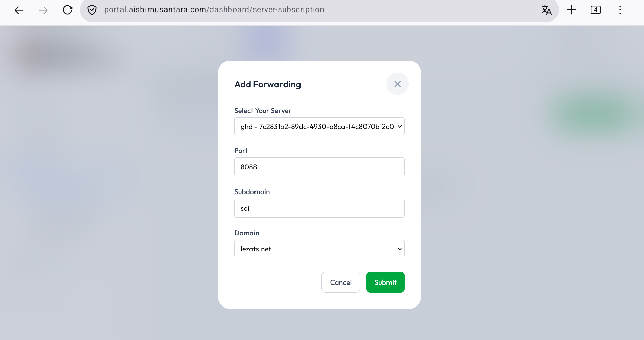
Task: Go back to the previous page
Action: point(19,10)
